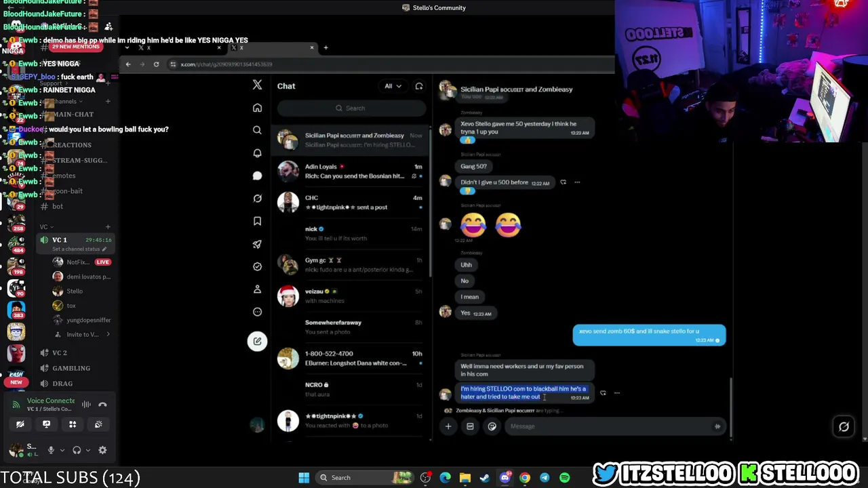The height and width of the screenshot is (488, 868).
Task: Open the veizau chat
Action: 349,296
